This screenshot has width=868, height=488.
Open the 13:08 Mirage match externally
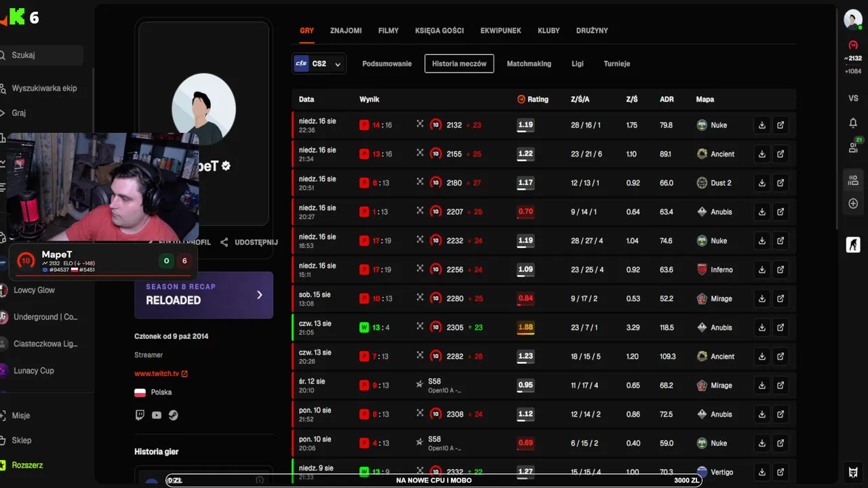click(x=781, y=299)
